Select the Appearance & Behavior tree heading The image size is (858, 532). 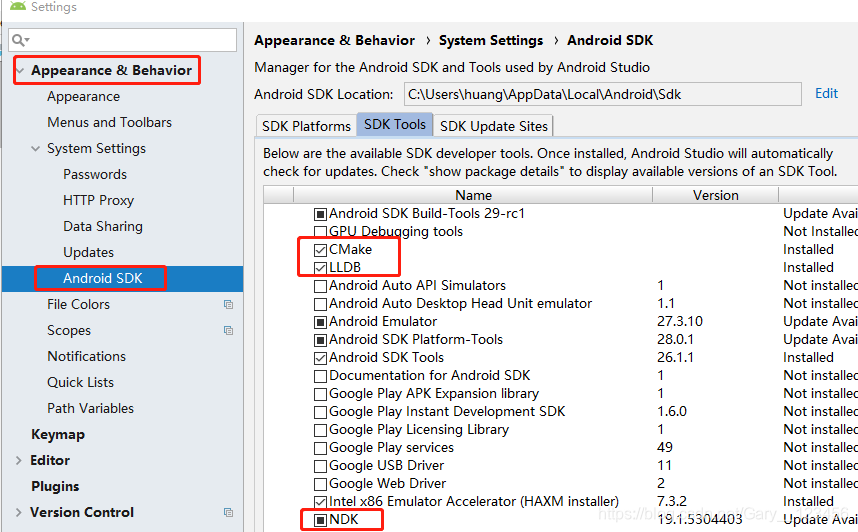point(112,71)
